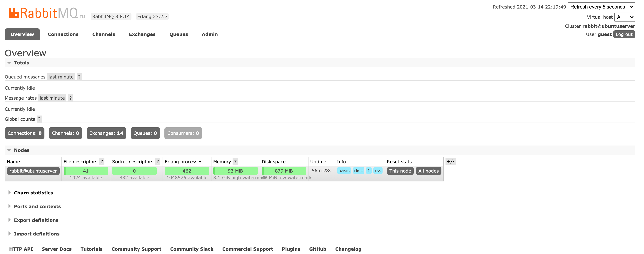Open the Plugins link
Image resolution: width=644 pixels, height=254 pixels.
pyautogui.click(x=291, y=249)
